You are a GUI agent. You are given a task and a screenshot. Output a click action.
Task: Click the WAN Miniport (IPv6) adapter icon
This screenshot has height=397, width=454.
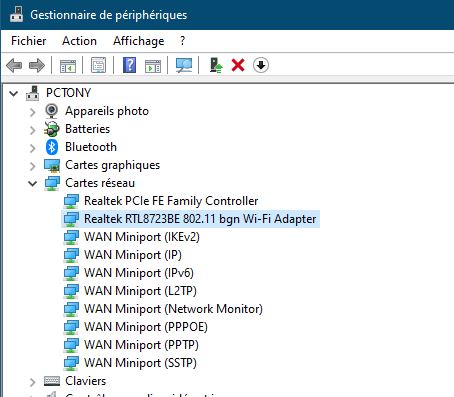(x=71, y=273)
